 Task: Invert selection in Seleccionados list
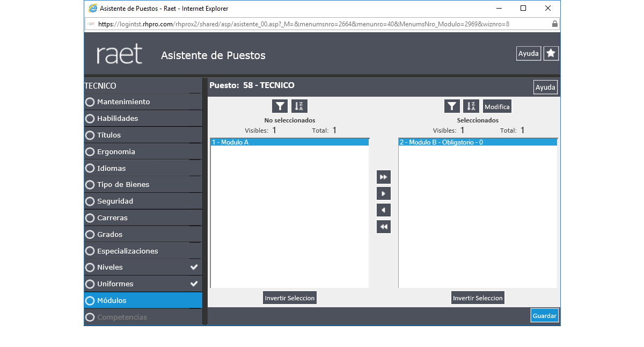tap(478, 298)
